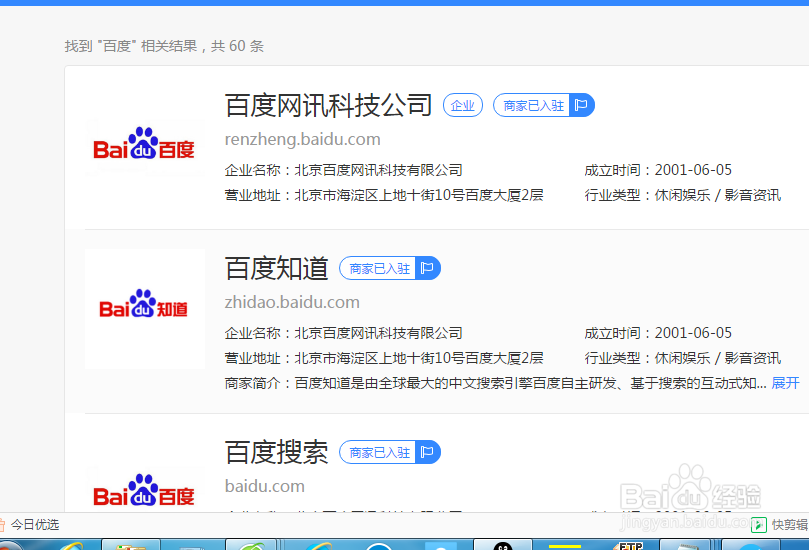Image resolution: width=809 pixels, height=550 pixels.
Task: Click the Baidu 知道 logo thumbnail
Action: click(x=144, y=309)
